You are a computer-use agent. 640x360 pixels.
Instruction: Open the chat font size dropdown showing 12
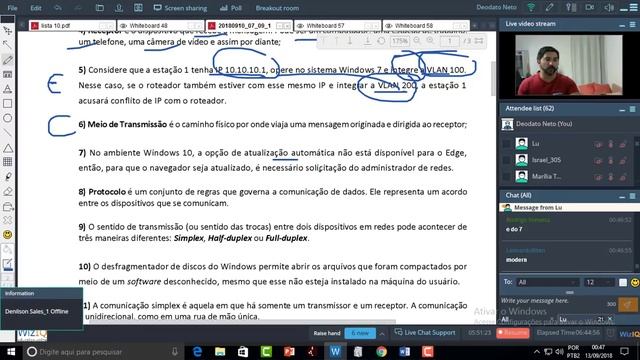[x=598, y=282]
